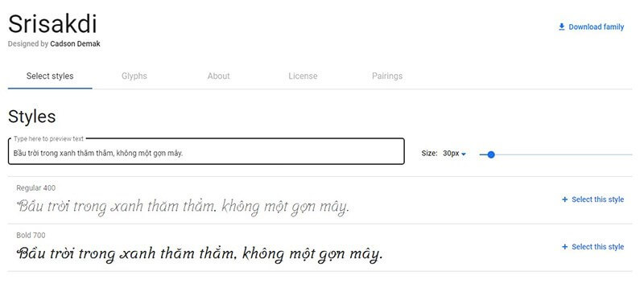Screen dimensions: 644x292
Task: Click the Regular 400 preview sentence
Action: click(x=184, y=207)
